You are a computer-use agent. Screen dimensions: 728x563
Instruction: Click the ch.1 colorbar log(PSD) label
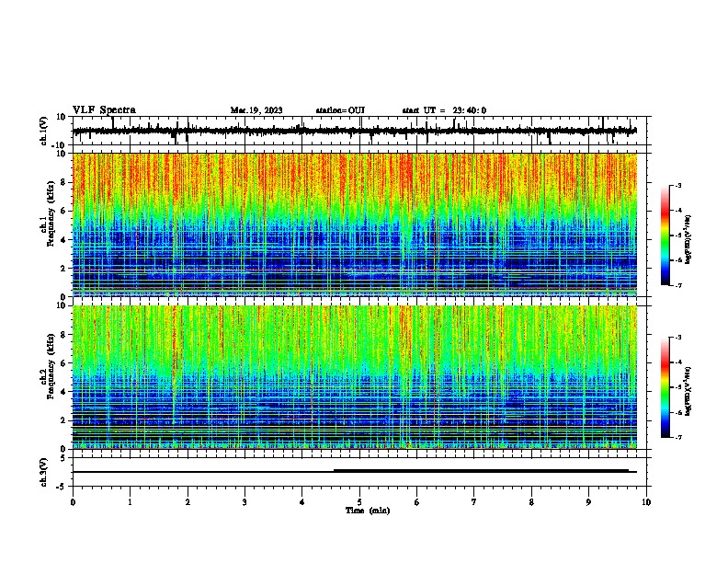[688, 240]
